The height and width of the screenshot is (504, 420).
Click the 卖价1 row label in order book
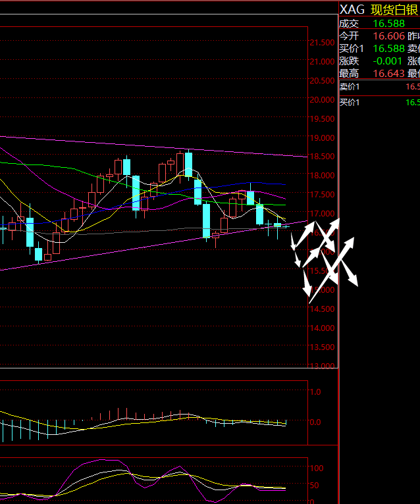[x=350, y=87]
